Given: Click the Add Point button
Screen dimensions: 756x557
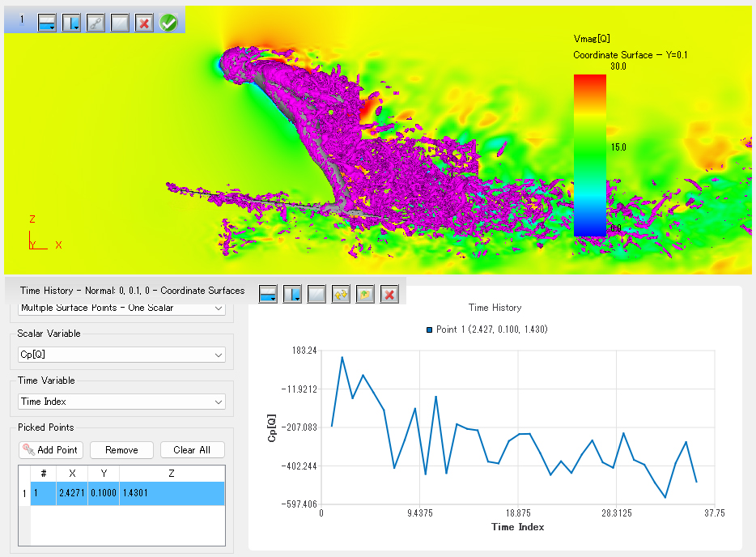Looking at the screenshot, I should (x=51, y=450).
